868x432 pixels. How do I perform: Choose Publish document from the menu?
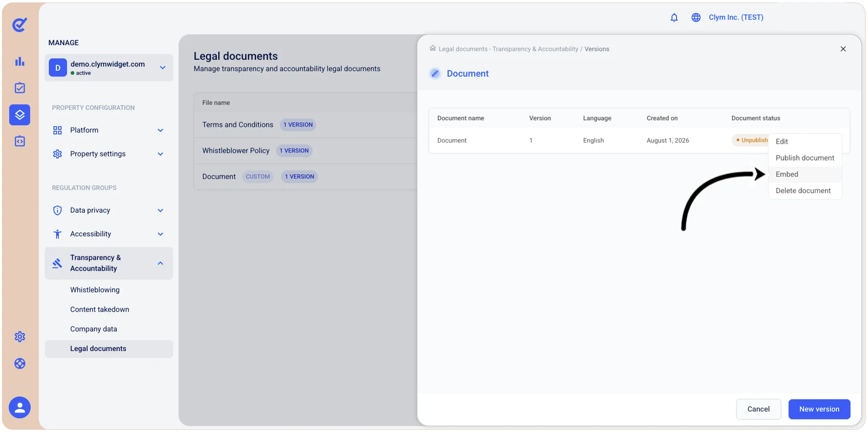805,158
